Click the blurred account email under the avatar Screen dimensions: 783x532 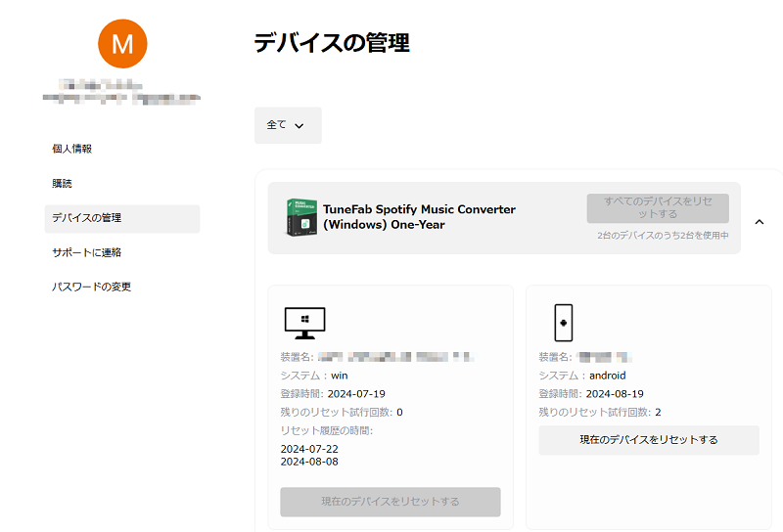click(x=122, y=98)
